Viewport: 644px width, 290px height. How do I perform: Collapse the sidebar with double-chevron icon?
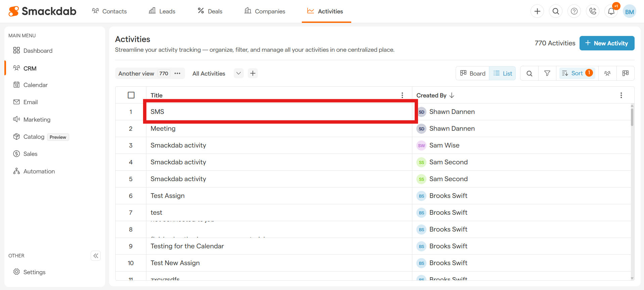coord(96,256)
